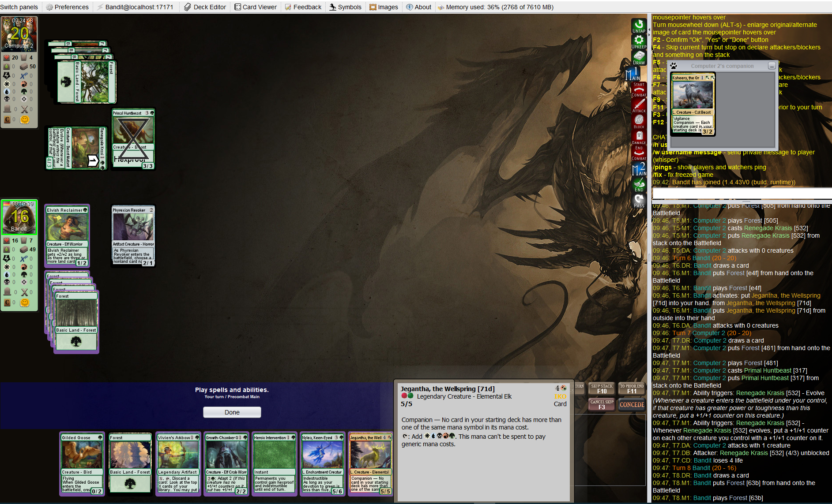The height and width of the screenshot is (504, 832).
Task: Select Nylea, Keen-Eyed card in hand
Action: [x=323, y=464]
